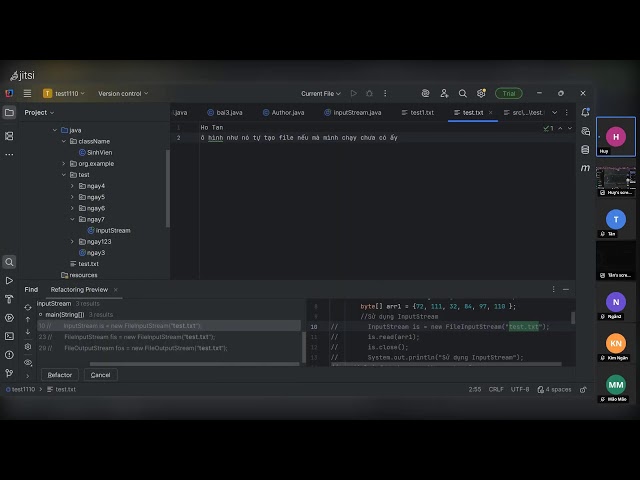Screen dimensions: 640x480
Task: Open the Structure tool window icon
Action: 9,136
